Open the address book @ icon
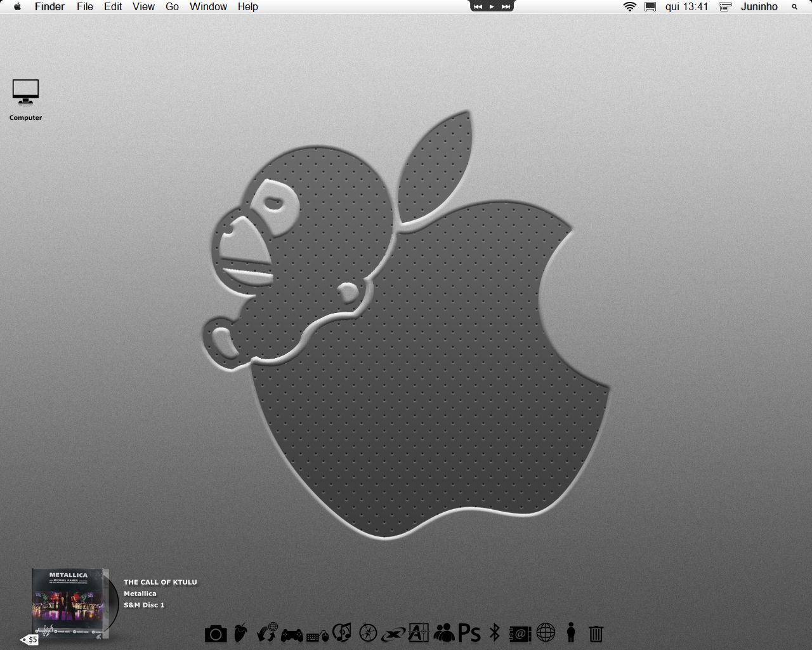 click(520, 633)
